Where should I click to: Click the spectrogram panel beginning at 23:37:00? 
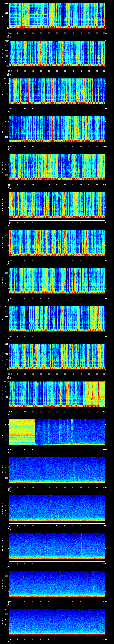(x=57, y=318)
